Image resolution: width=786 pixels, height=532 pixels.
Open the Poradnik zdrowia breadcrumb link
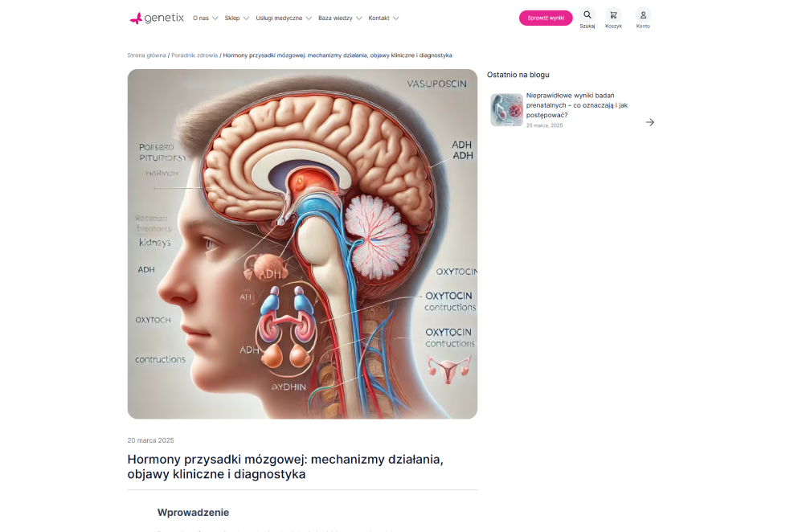[x=194, y=55]
